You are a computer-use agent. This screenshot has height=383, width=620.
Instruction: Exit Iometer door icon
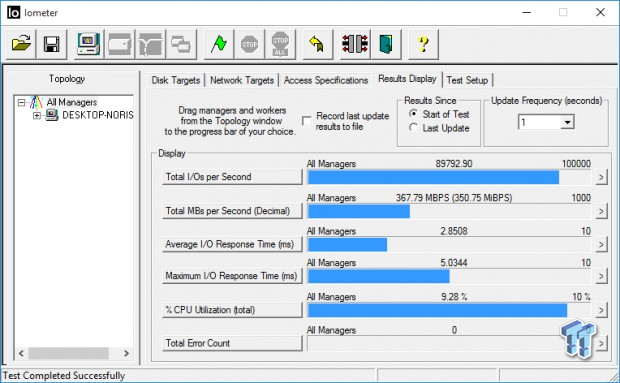point(386,44)
